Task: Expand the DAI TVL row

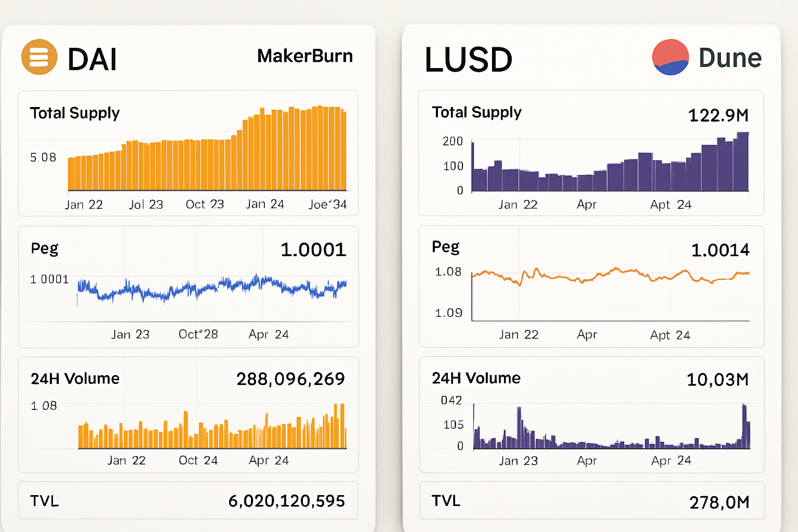Action: pyautogui.click(x=188, y=500)
